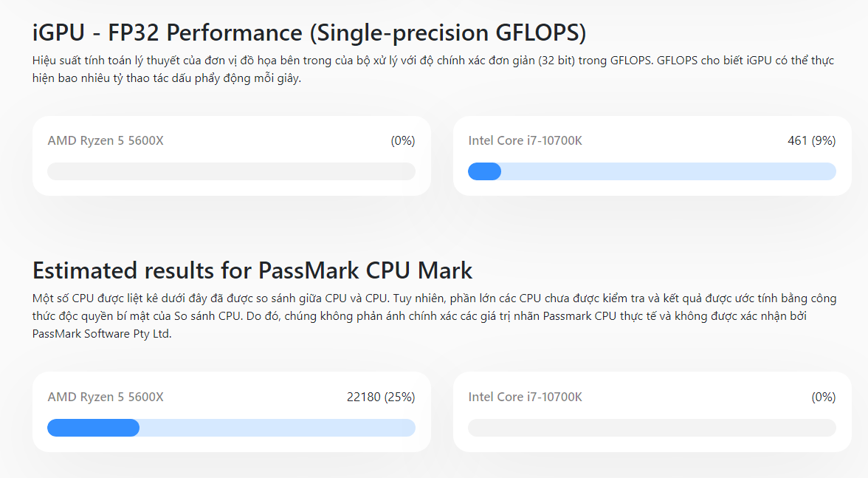Click the PassMark Software Pty Ltd. text
The width and height of the screenshot is (868, 478).
(x=102, y=333)
